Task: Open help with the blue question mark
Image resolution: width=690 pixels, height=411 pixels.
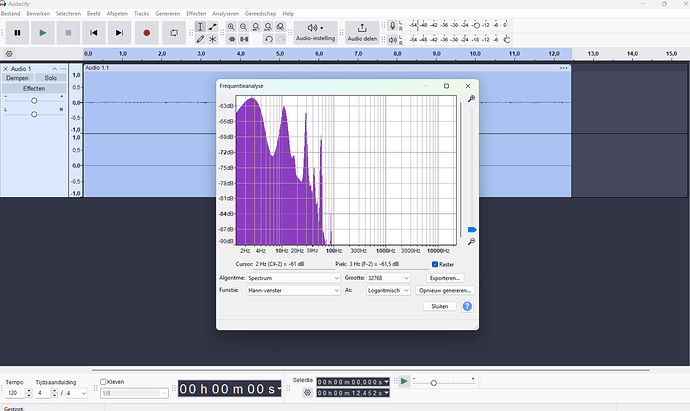Action: click(x=467, y=306)
